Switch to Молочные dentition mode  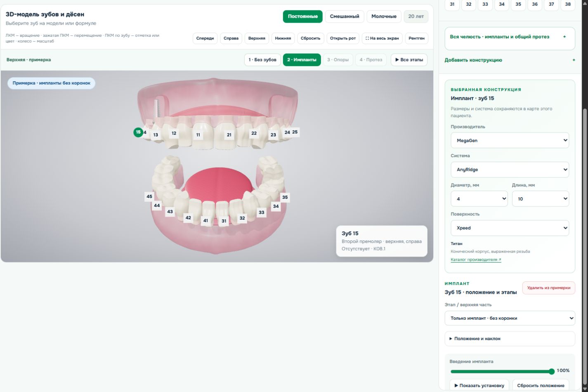tap(384, 17)
